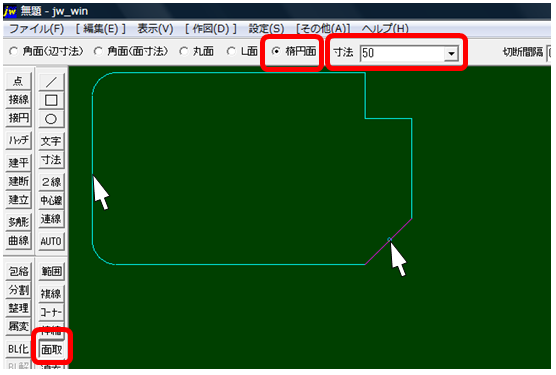The image size is (556, 375).
Task: Select the 角面(面寸法) radio option
Action: coord(131,51)
